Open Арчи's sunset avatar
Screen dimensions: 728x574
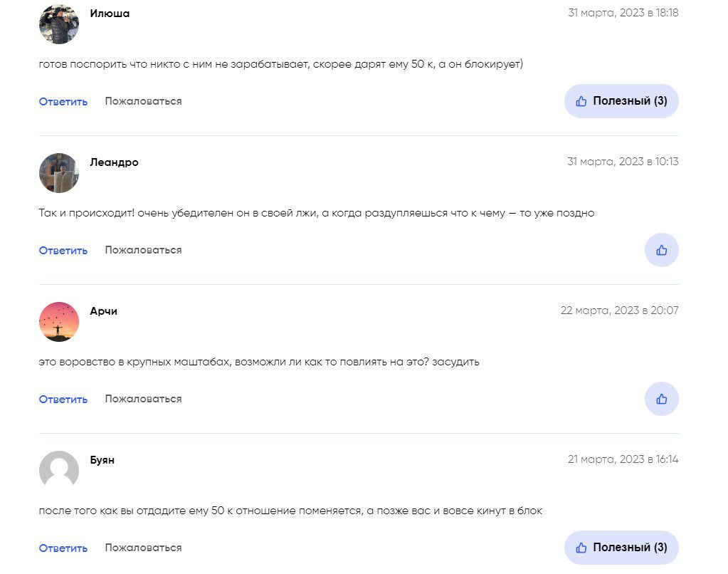[x=59, y=322]
